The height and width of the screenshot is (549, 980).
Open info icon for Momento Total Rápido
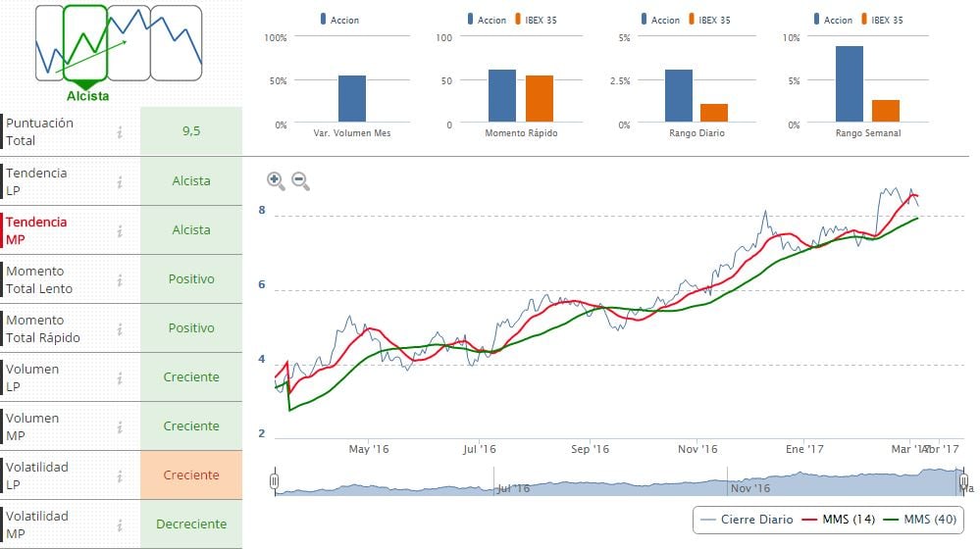tap(120, 328)
